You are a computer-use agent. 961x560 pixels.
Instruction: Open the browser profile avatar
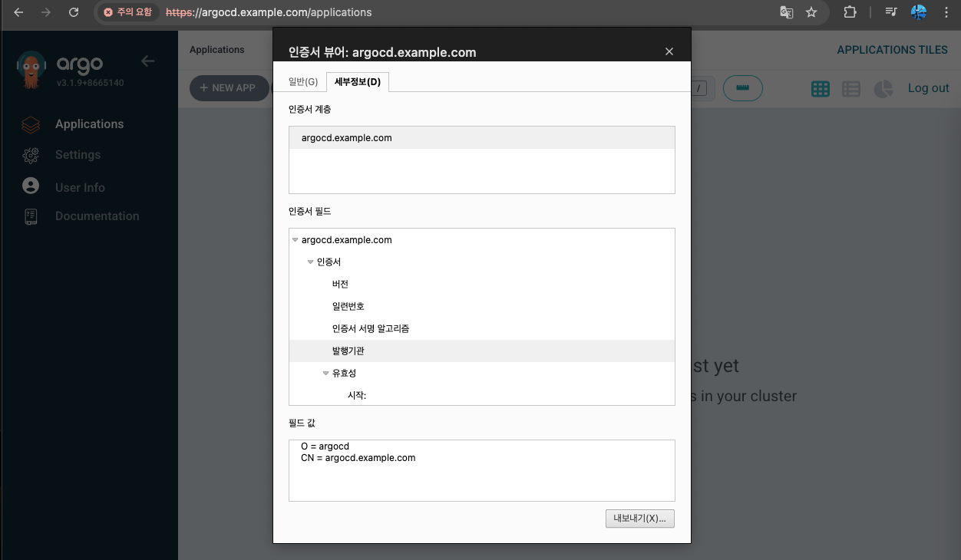(919, 12)
